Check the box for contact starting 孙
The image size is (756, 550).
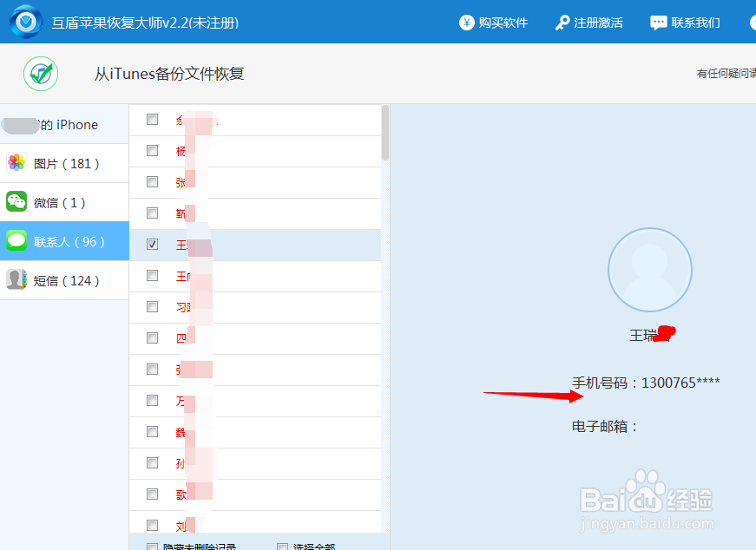tap(153, 462)
